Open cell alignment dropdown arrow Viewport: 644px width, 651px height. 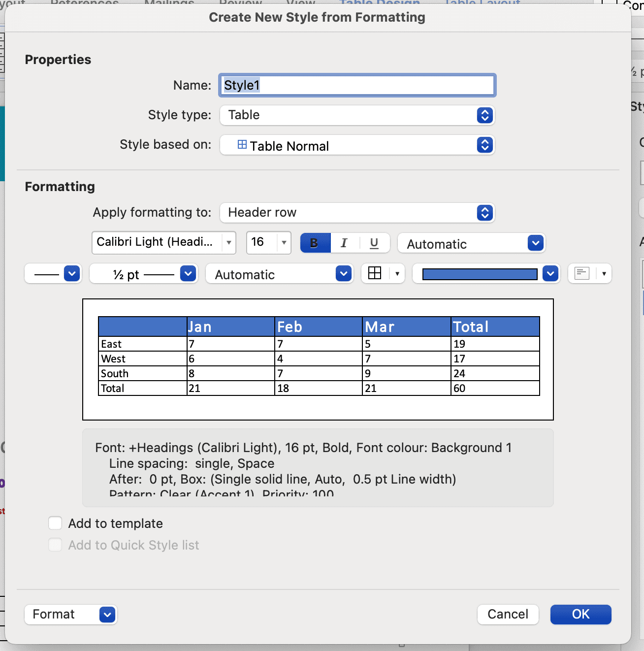604,273
